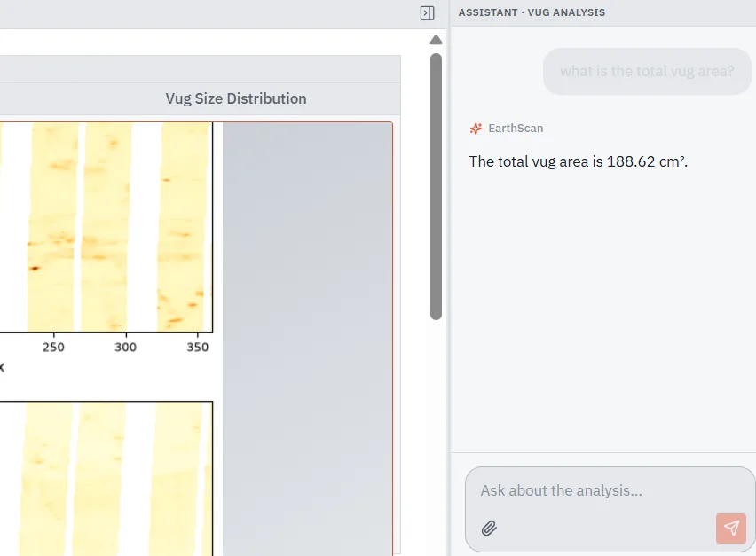
Task: Click the EarthScan sparkle icon
Action: tap(476, 129)
